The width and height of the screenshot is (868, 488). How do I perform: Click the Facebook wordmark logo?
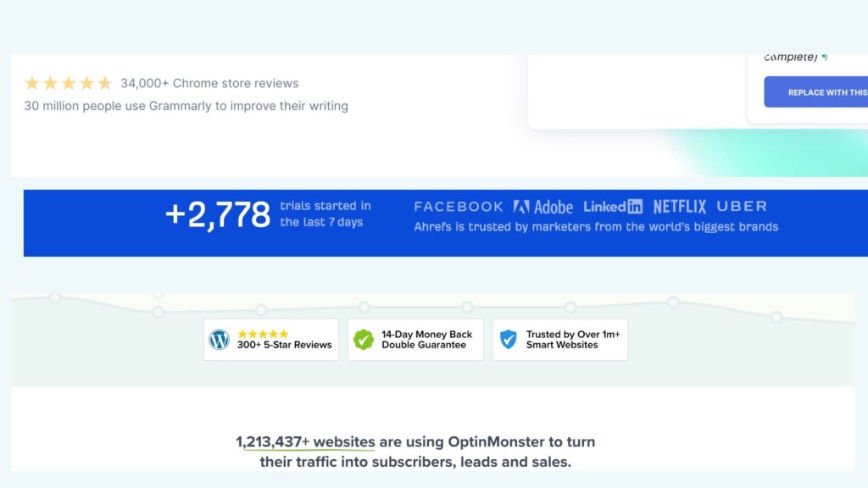point(459,207)
